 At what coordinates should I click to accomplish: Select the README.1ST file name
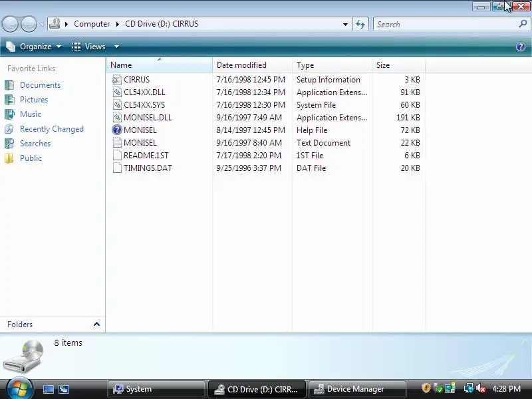coord(146,156)
